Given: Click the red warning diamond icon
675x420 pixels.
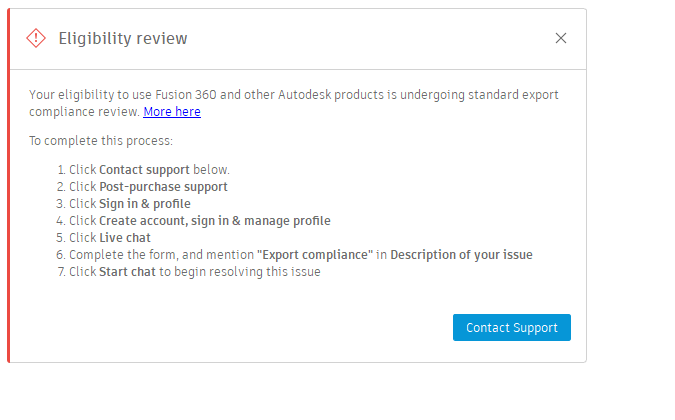Looking at the screenshot, I should (x=36, y=38).
